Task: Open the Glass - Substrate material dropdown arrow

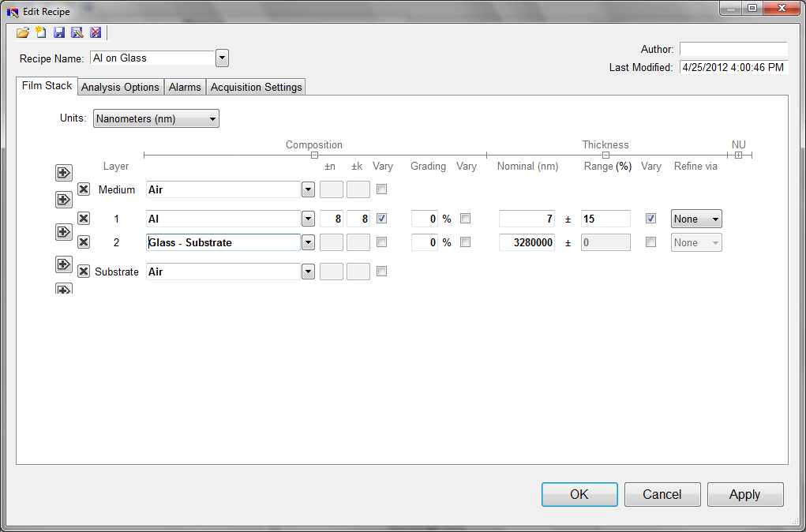Action: point(308,242)
